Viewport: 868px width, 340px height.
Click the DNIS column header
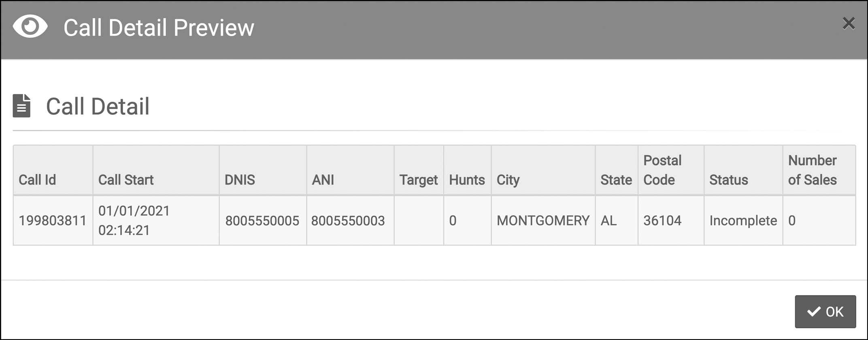click(x=263, y=170)
